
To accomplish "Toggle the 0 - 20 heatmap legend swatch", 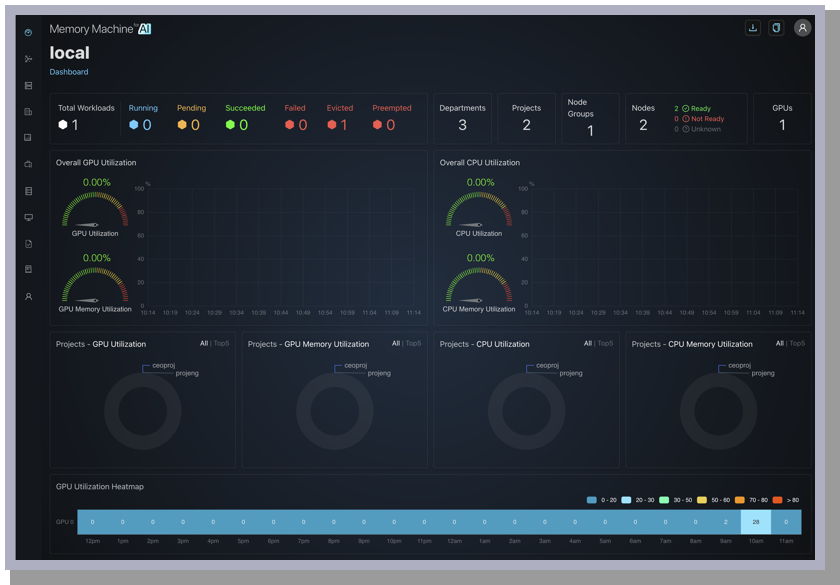I will coord(592,500).
